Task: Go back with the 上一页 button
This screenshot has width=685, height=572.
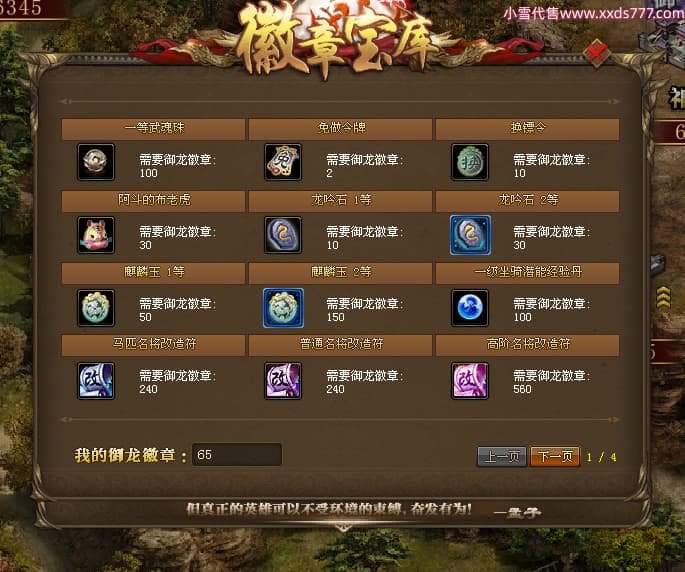Action: pyautogui.click(x=502, y=457)
